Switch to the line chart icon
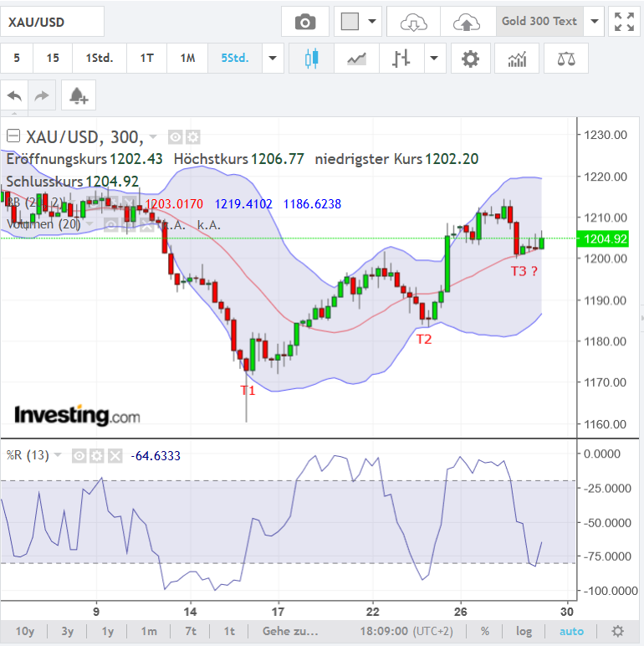The height and width of the screenshot is (646, 644). coord(357,59)
